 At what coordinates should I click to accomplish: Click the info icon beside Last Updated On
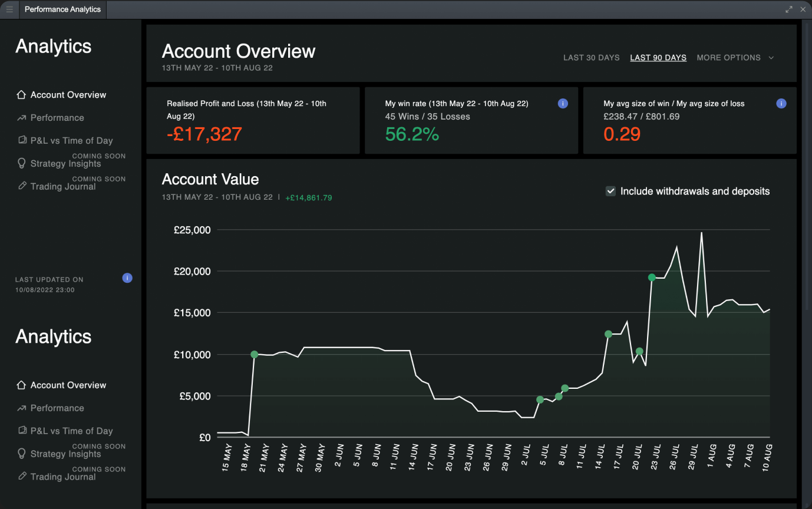tap(127, 278)
